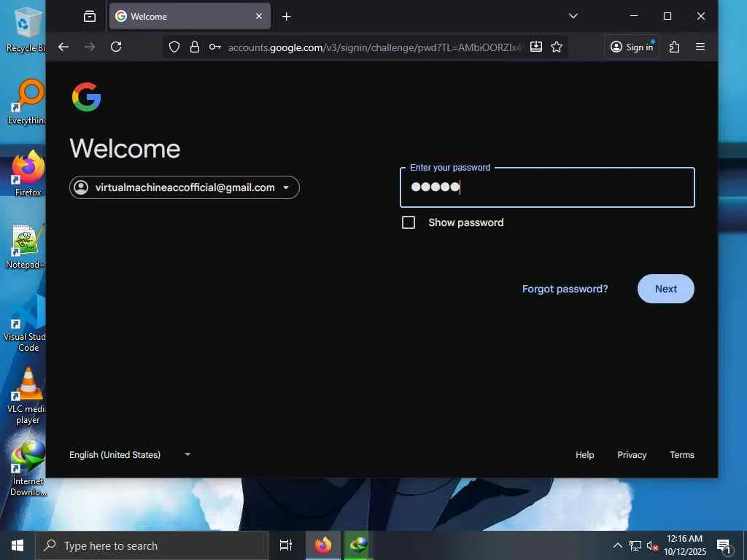
Task: Open the tracking protection shield icon
Action: click(x=174, y=47)
